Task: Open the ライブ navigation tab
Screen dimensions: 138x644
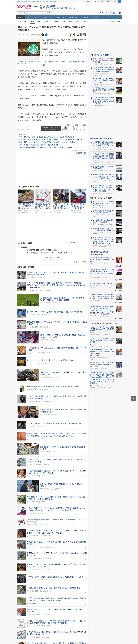Action: (x=37, y=17)
